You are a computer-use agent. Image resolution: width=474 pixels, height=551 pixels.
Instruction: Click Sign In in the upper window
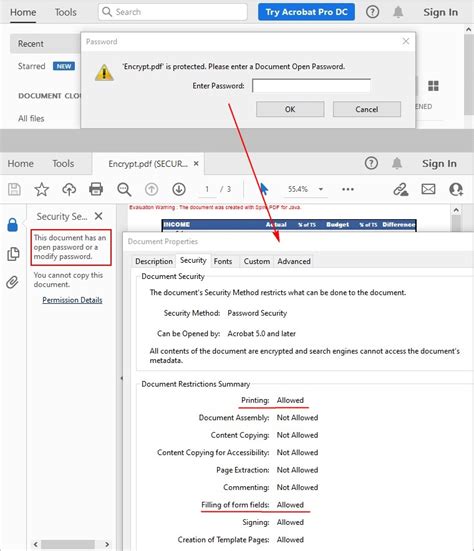pos(440,12)
